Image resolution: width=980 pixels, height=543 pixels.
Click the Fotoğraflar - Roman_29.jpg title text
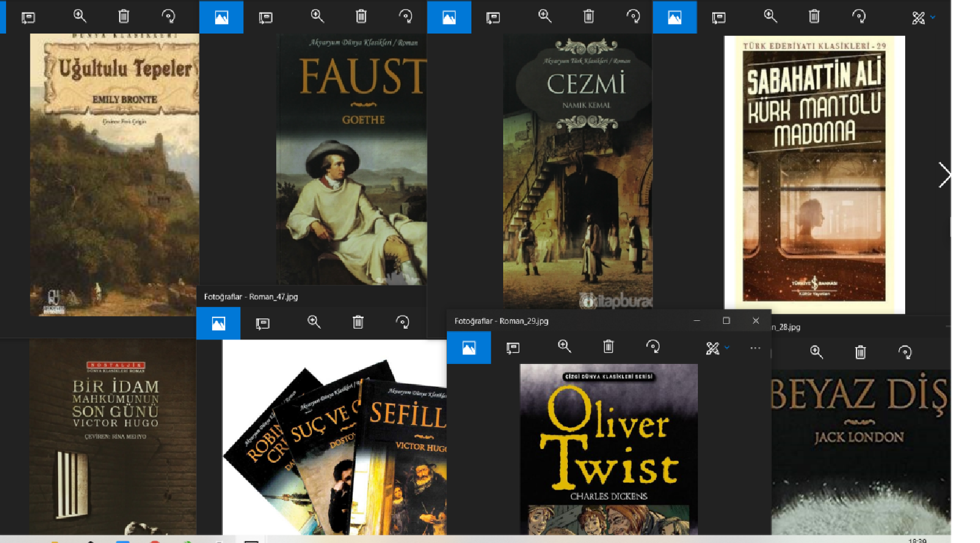coord(501,321)
